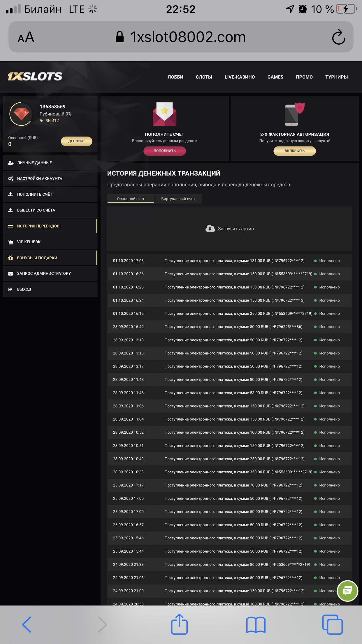
Task: Click the bonuses gift box icon
Action: click(x=11, y=258)
